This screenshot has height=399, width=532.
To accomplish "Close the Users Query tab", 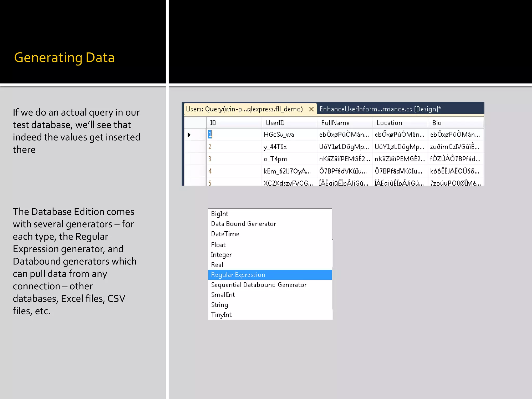I will 311,109.
